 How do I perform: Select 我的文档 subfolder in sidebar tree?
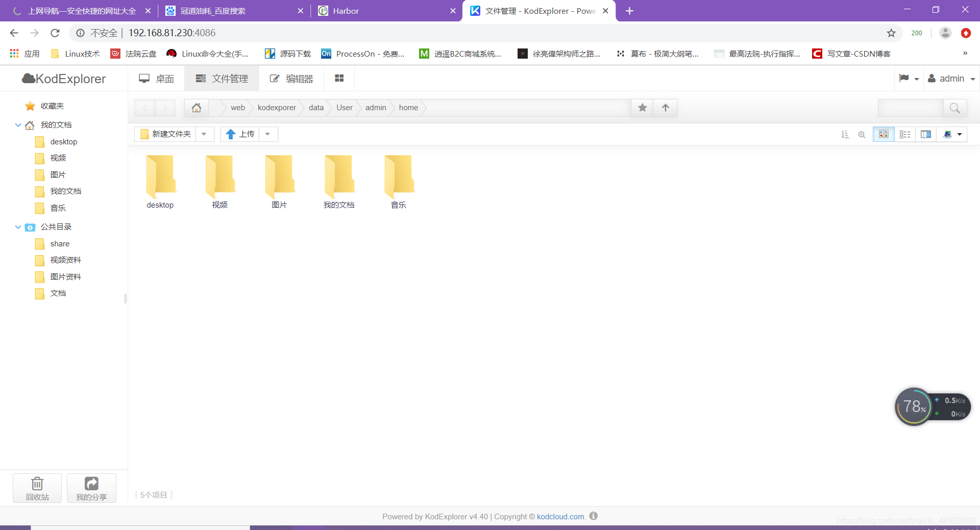click(58, 191)
